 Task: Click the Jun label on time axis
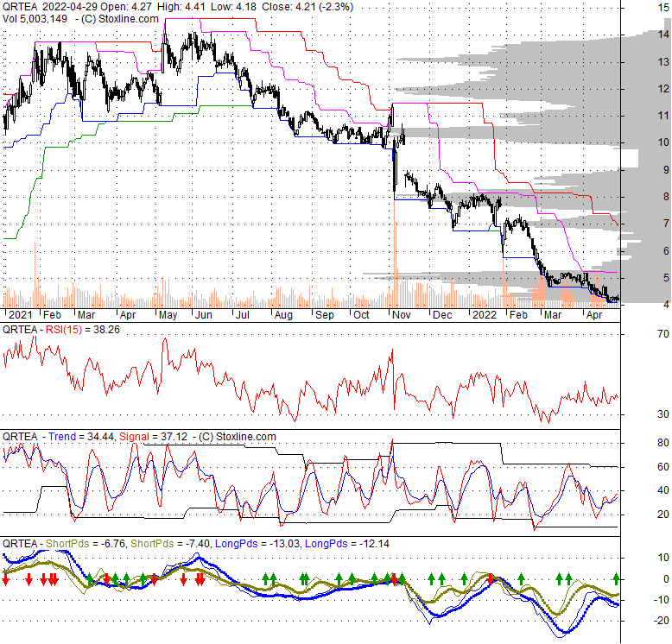(x=204, y=315)
